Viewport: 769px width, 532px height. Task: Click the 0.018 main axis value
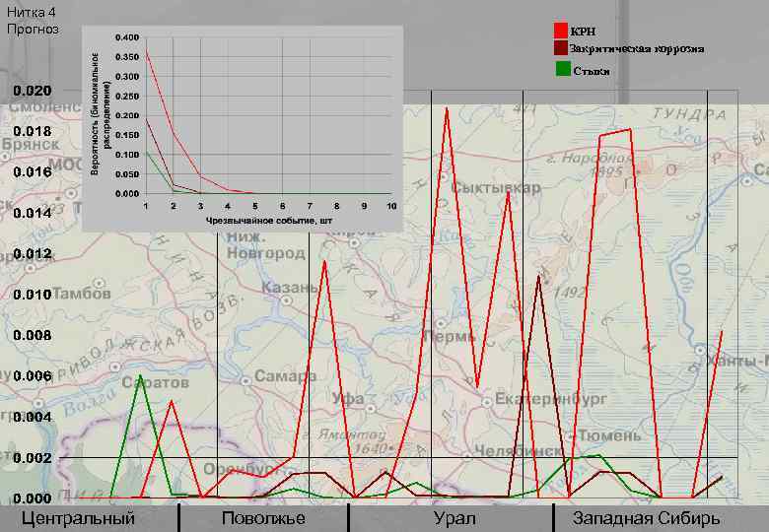coord(33,131)
